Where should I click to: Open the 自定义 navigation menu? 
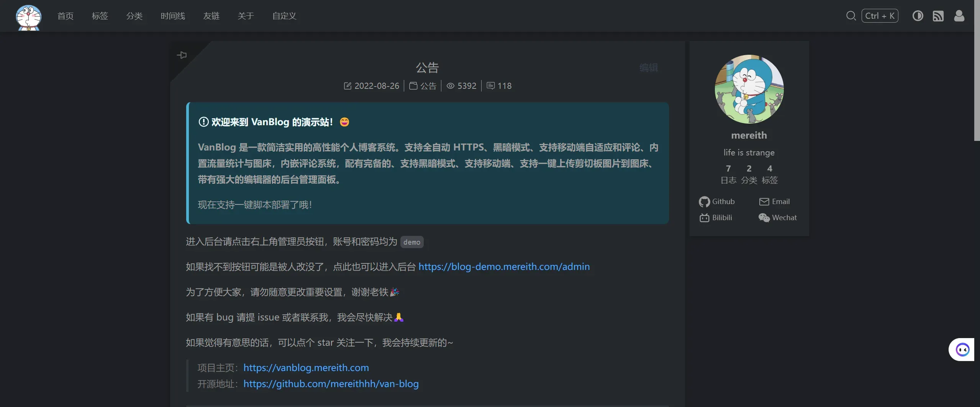point(284,16)
